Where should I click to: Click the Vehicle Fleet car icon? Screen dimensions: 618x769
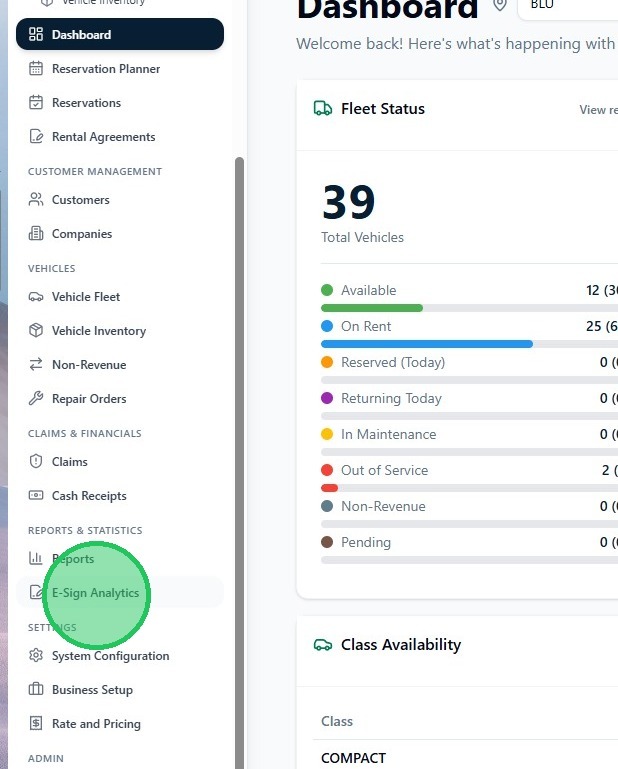click(36, 297)
